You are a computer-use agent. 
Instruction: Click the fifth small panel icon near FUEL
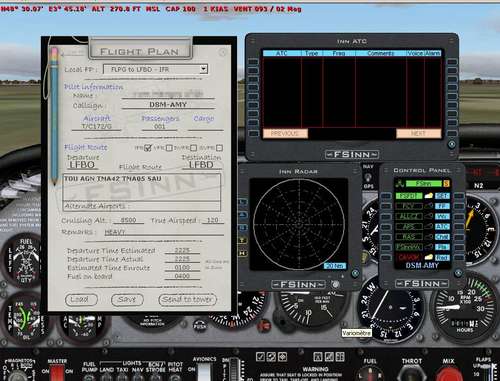pos(329,357)
